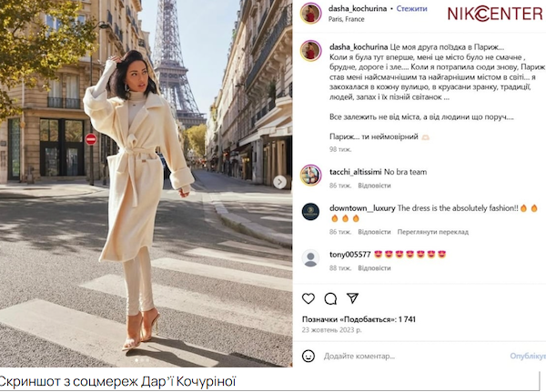
Task: Publish the comment with Опублікувати
Action: (x=528, y=357)
